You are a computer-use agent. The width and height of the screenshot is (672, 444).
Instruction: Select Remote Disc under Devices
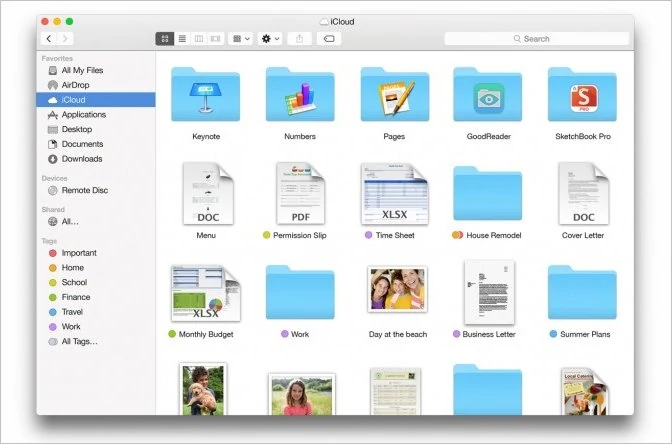[x=96, y=190]
